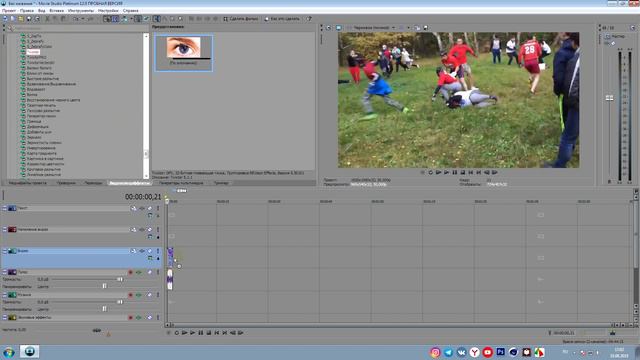
Task: Click the Как это сделать button
Action: pos(282,19)
